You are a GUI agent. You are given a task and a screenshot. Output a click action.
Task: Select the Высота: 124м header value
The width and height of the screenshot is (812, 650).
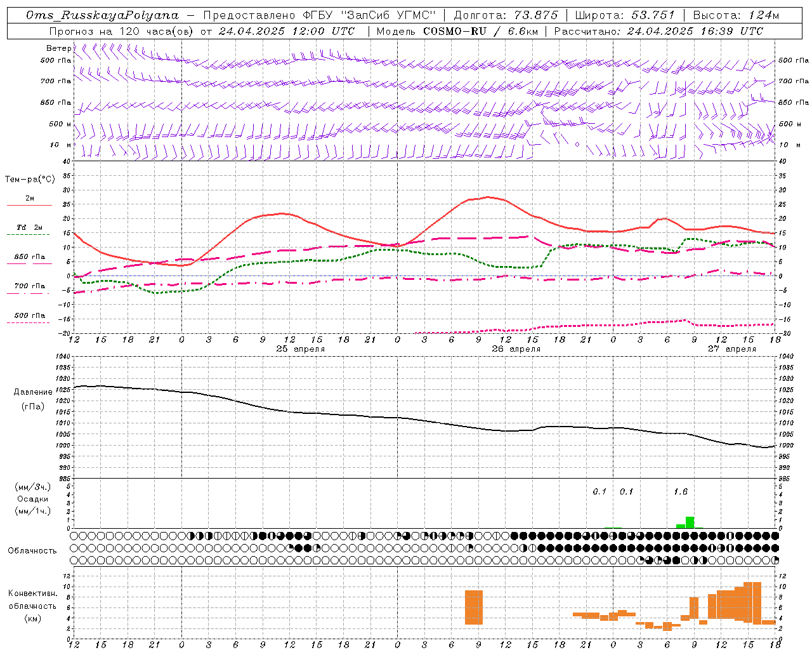coord(737,15)
